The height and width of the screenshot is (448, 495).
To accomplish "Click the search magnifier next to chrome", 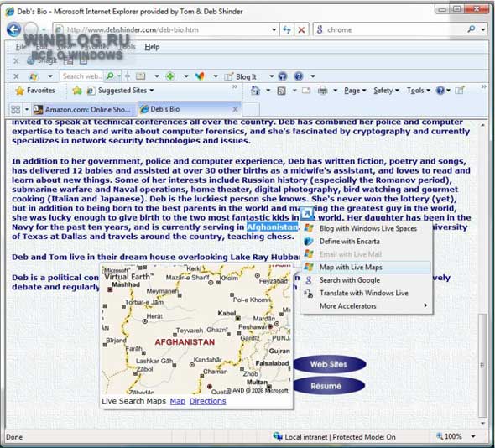I will point(471,29).
